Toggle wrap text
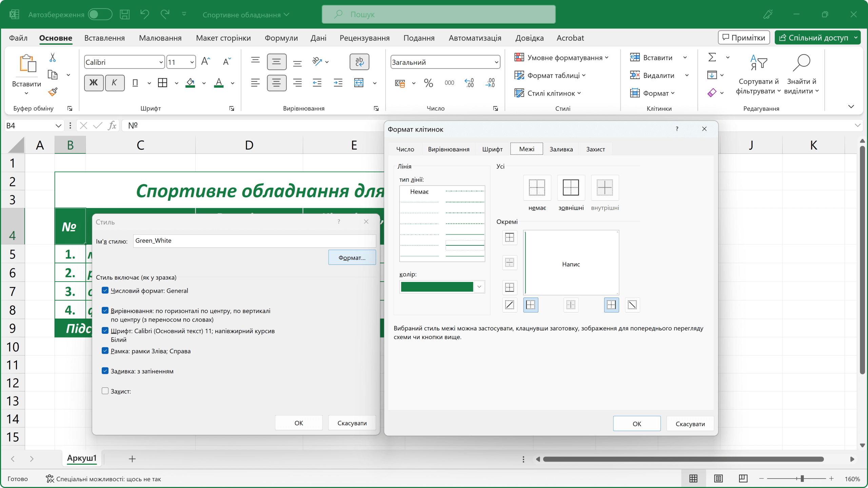This screenshot has width=868, height=488. coord(359,62)
